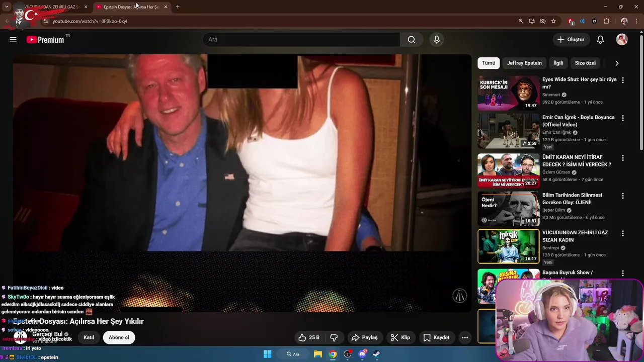644x362 pixels.
Task: Open options for Başına Buyruk Show video
Action: pyautogui.click(x=623, y=273)
